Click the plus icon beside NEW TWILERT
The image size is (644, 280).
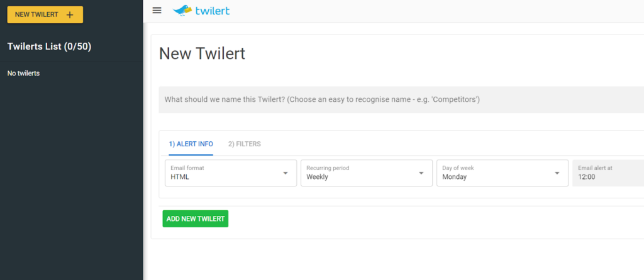click(70, 15)
